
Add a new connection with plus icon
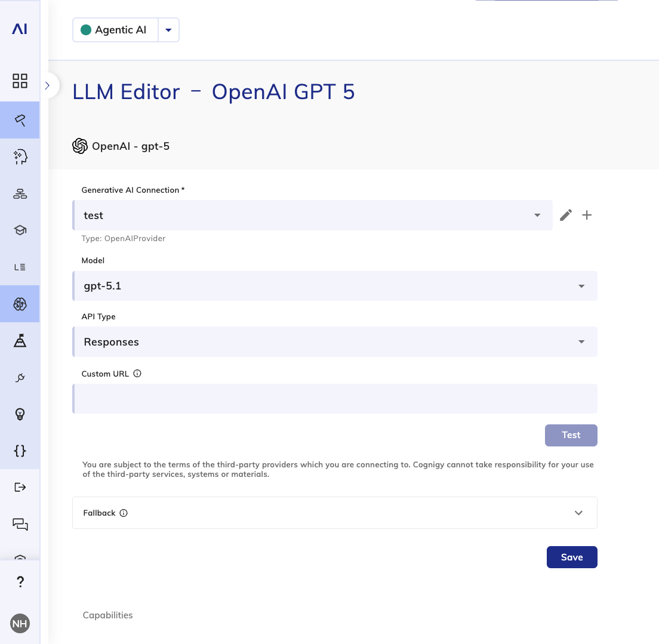(x=587, y=215)
